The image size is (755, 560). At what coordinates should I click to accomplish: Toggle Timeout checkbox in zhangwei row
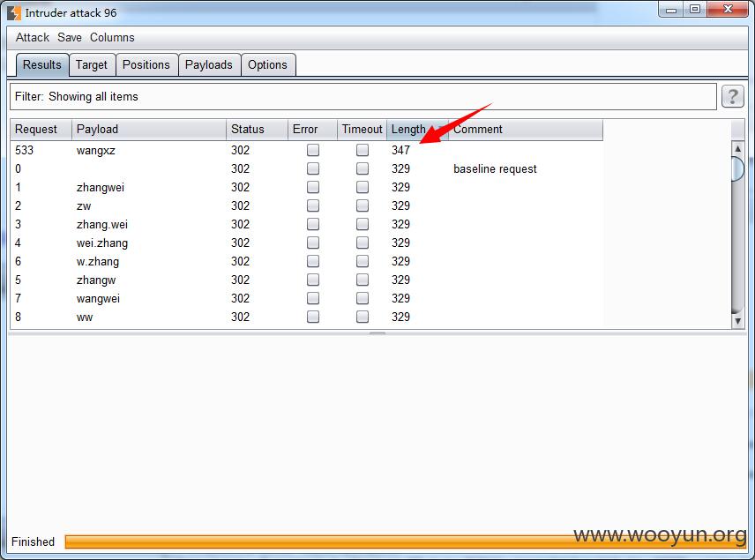(363, 187)
